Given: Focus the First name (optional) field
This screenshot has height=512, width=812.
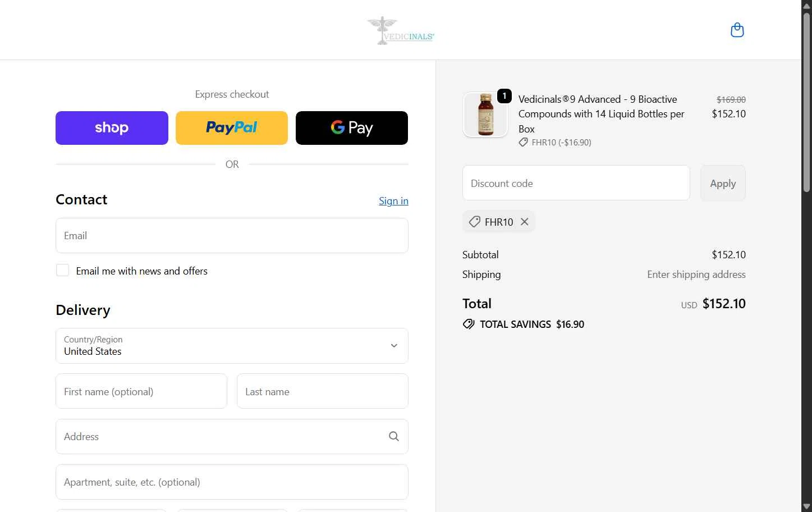Looking at the screenshot, I should tap(141, 391).
